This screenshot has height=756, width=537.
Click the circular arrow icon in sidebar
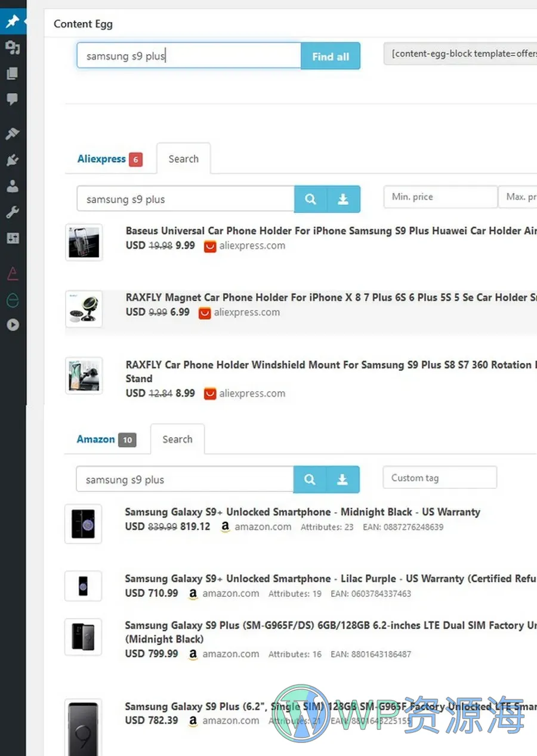click(x=13, y=325)
